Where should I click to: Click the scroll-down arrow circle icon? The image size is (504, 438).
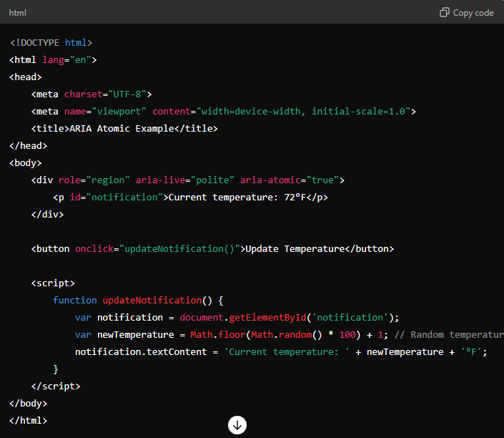click(x=237, y=425)
